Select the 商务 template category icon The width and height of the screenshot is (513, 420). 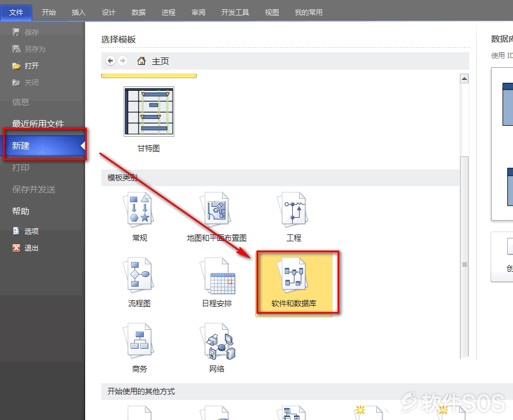139,340
